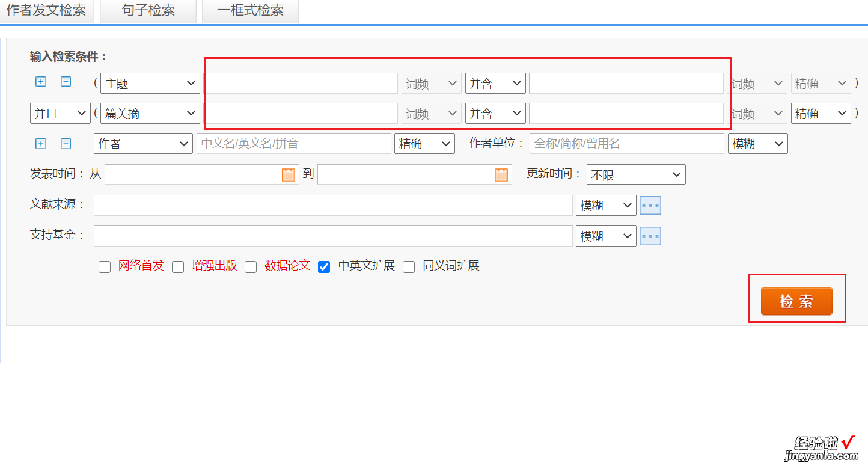Viewport: 868px width, 466px height.
Task: Uncheck the 中英文扩展 checkbox
Action: (x=324, y=267)
